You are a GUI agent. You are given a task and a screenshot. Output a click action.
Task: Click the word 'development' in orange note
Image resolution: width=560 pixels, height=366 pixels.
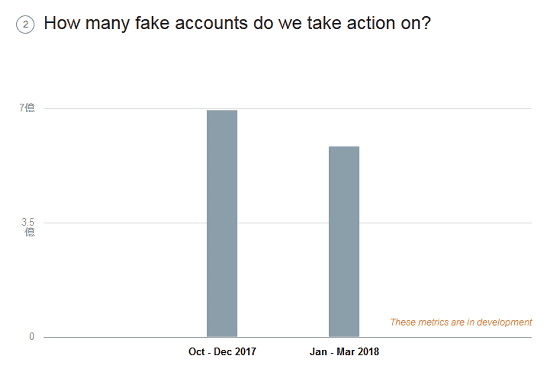coord(504,322)
